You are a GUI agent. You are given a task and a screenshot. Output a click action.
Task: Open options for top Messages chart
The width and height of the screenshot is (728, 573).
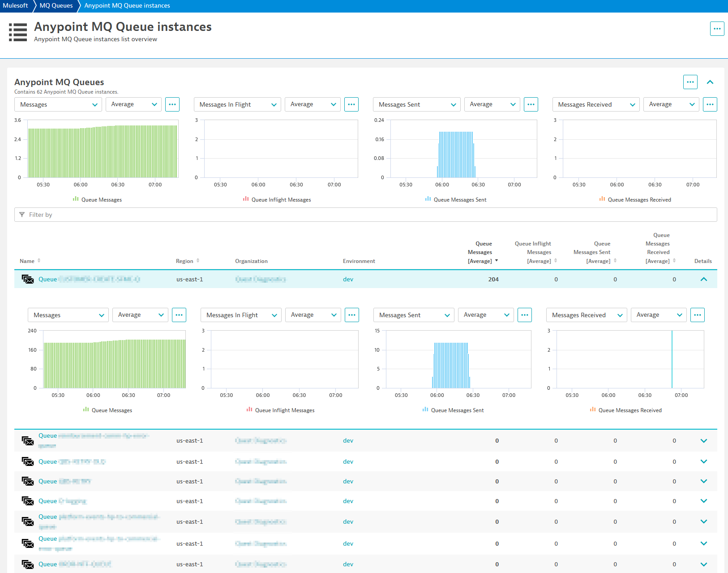click(x=172, y=104)
